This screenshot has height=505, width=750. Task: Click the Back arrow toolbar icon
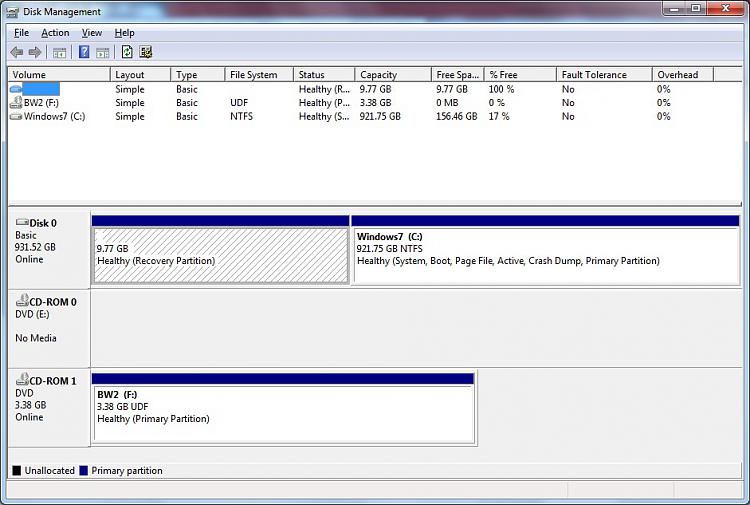tap(17, 52)
